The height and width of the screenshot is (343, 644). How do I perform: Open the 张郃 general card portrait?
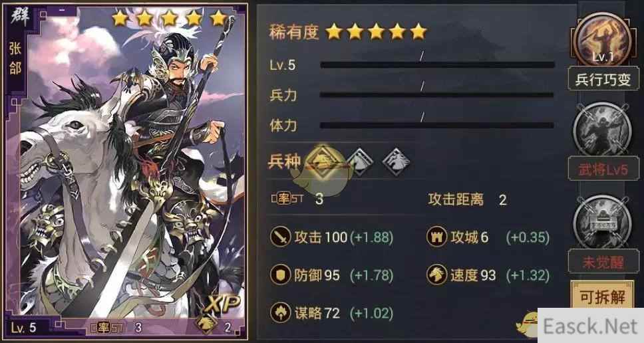click(125, 171)
